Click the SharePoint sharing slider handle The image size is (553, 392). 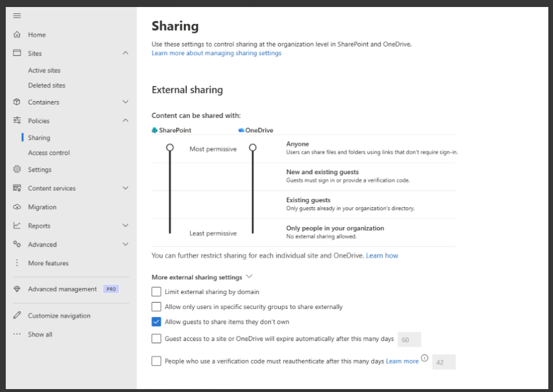point(170,147)
